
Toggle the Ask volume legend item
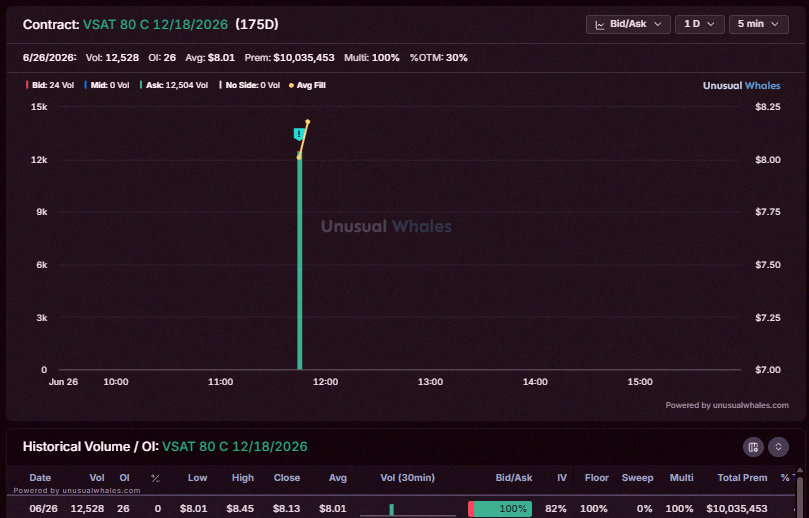(174, 85)
